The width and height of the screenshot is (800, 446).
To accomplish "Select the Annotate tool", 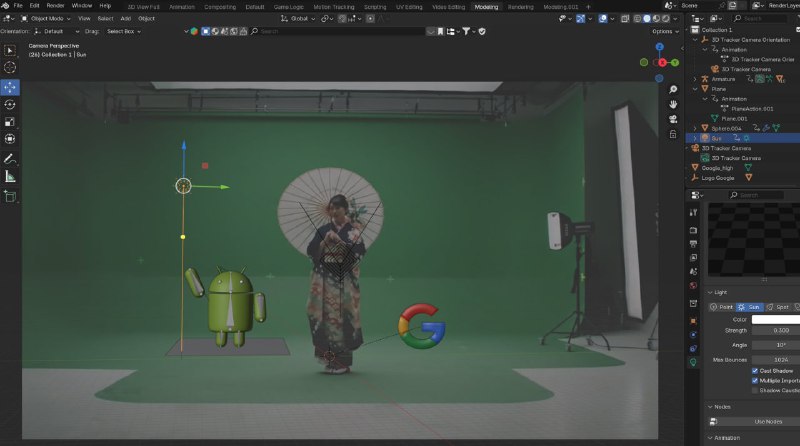I will click(x=10, y=159).
